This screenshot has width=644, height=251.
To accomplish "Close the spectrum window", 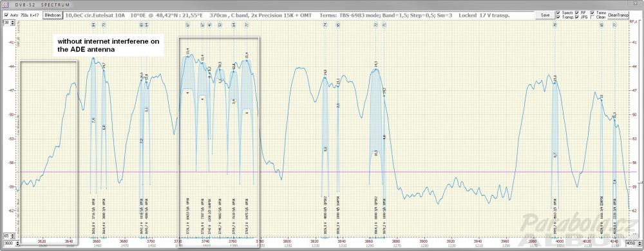I will click(x=636, y=3).
